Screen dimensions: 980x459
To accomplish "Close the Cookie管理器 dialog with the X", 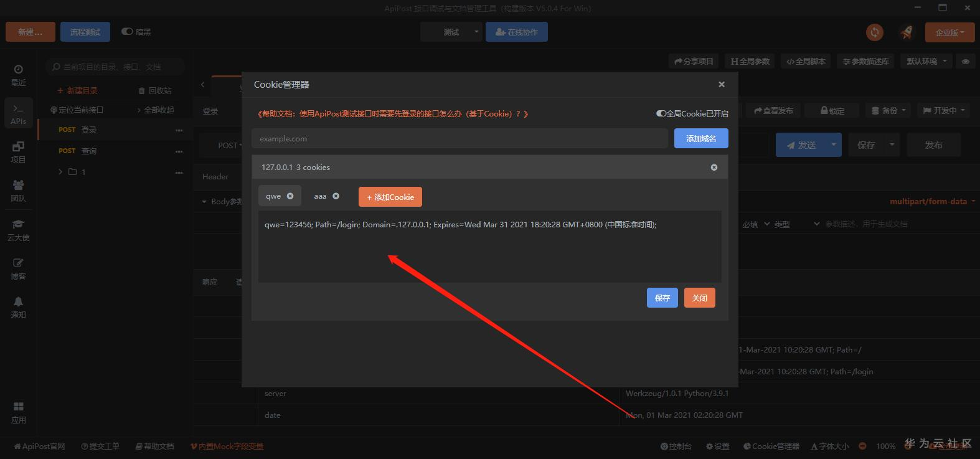I will [x=722, y=84].
